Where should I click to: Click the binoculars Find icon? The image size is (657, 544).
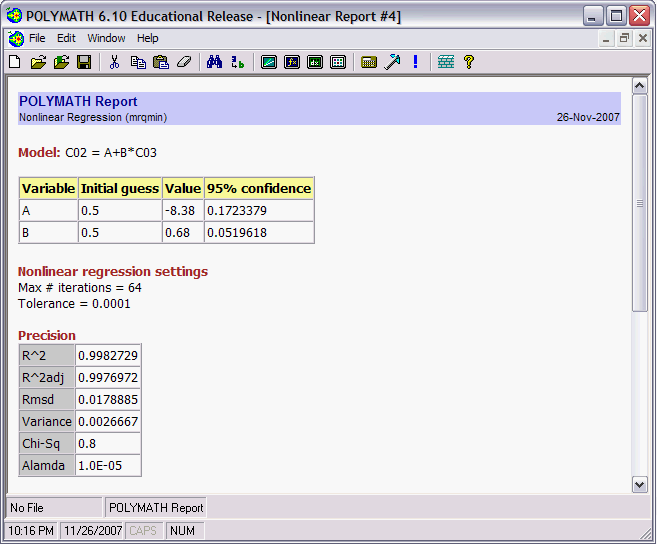(214, 62)
